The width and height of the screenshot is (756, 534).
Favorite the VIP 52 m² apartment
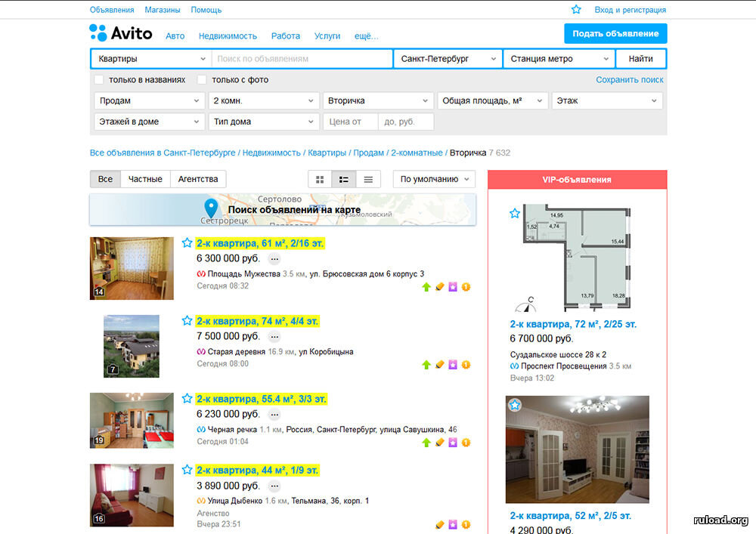[515, 405]
